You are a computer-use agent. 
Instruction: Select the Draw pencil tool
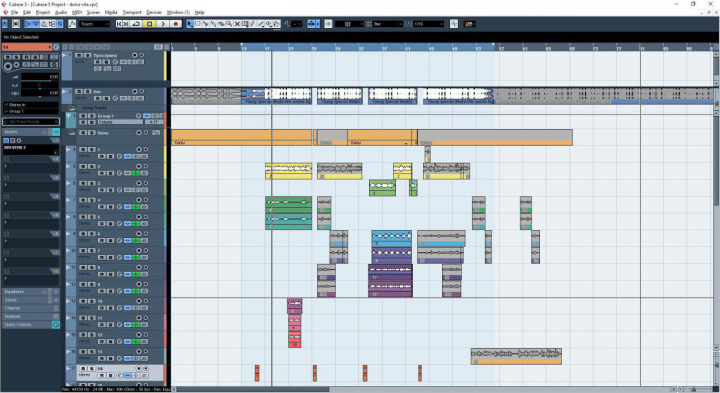[x=253, y=24]
